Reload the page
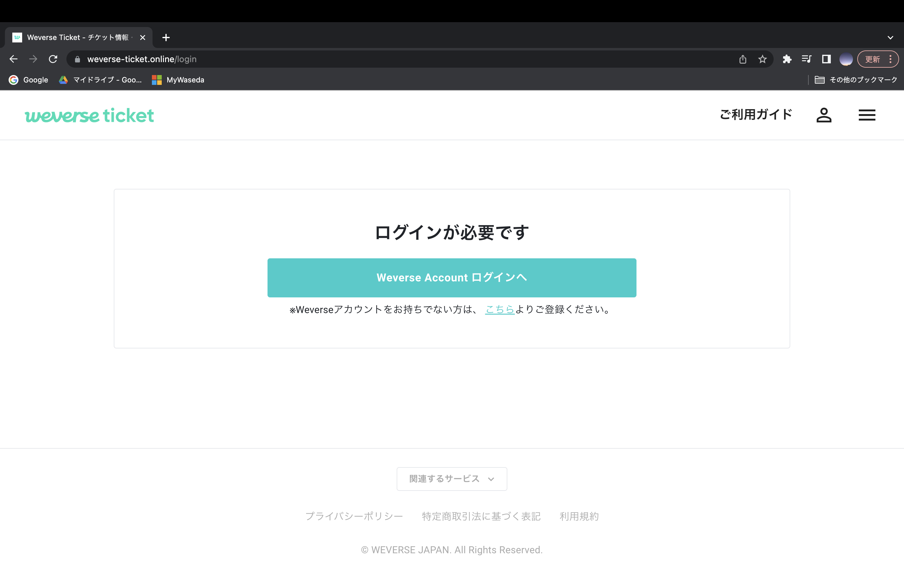This screenshot has width=904, height=588. pyautogui.click(x=53, y=59)
